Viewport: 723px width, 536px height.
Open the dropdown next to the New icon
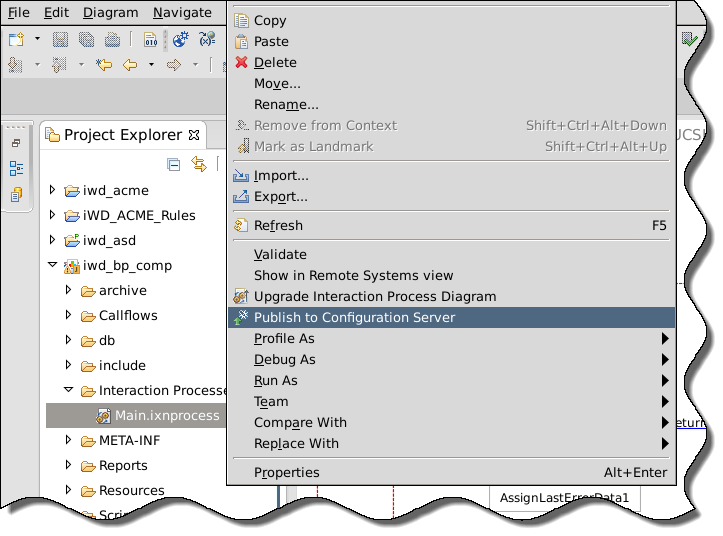click(x=37, y=39)
